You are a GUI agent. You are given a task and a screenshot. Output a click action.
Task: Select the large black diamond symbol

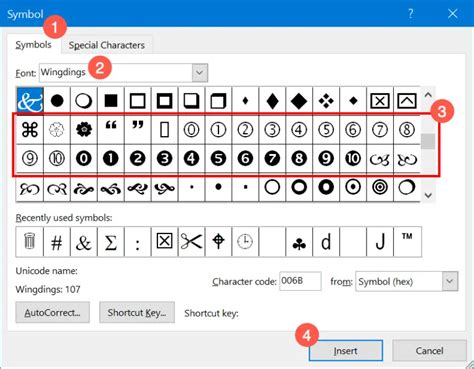[x=299, y=100]
